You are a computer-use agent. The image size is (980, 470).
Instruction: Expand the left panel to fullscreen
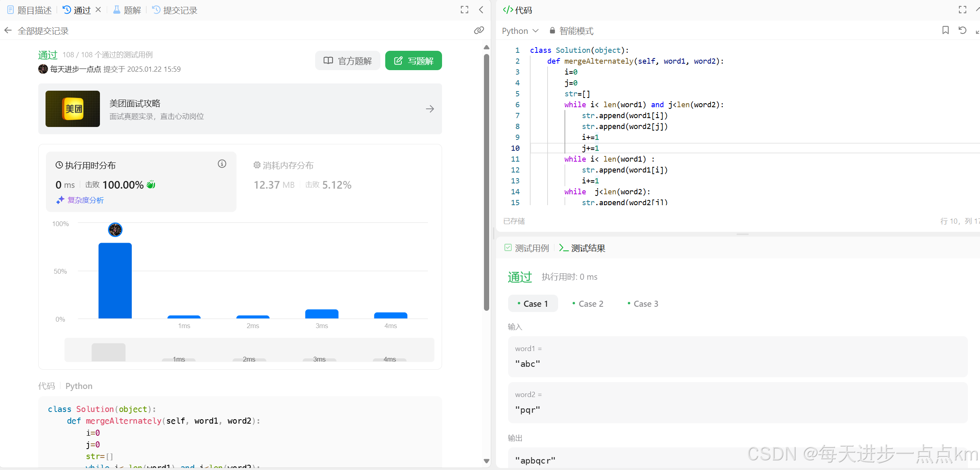465,10
